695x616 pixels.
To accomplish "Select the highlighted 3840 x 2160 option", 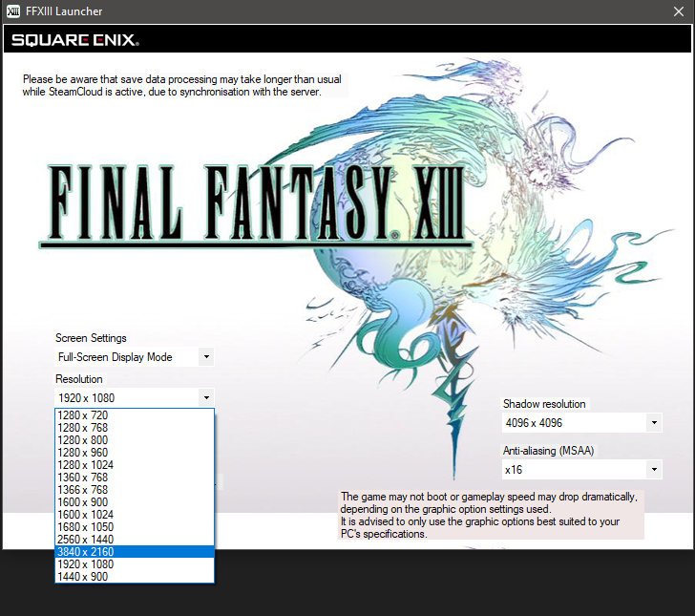I will tap(135, 552).
